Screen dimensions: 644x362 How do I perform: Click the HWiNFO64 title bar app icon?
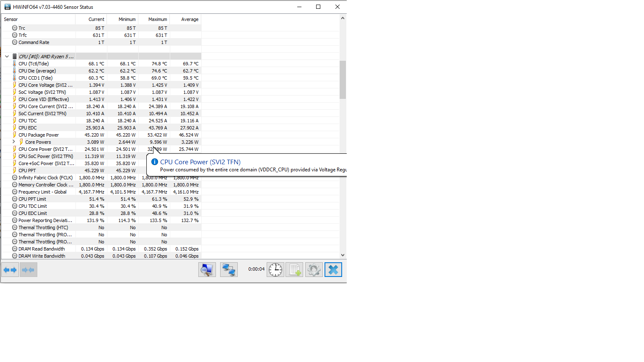pyautogui.click(x=8, y=7)
